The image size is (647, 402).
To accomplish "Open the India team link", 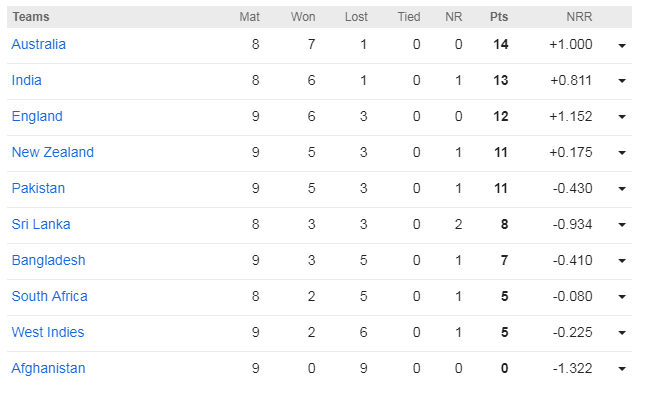I will (27, 81).
